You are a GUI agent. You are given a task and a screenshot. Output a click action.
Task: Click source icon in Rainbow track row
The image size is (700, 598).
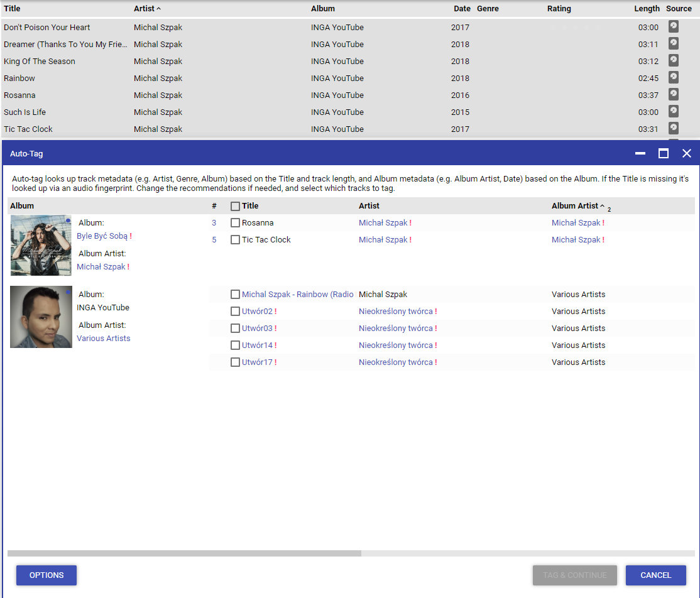(673, 77)
